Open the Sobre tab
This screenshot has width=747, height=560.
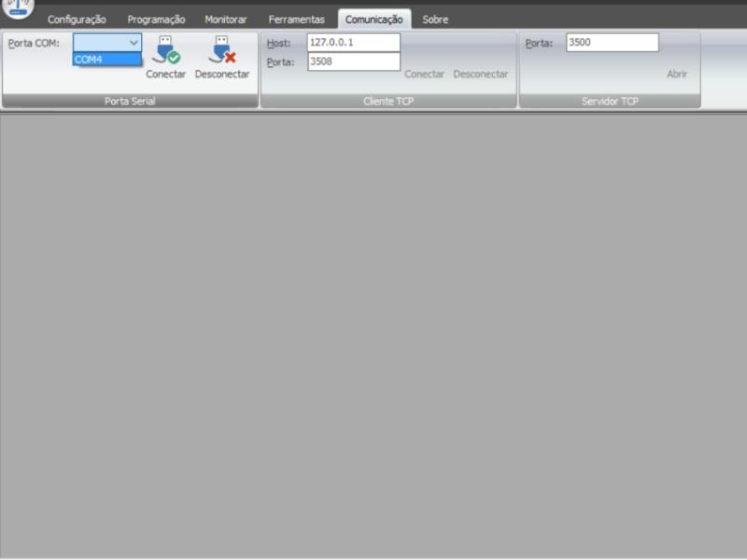pos(435,20)
